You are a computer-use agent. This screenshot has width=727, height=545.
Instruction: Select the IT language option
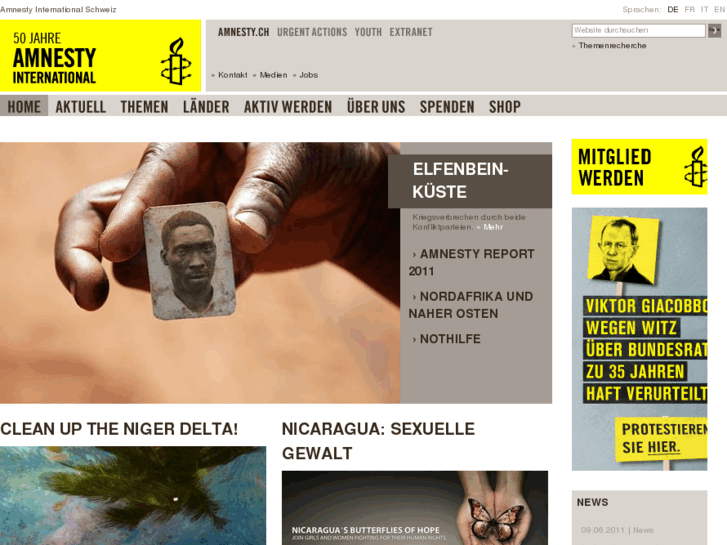point(704,9)
